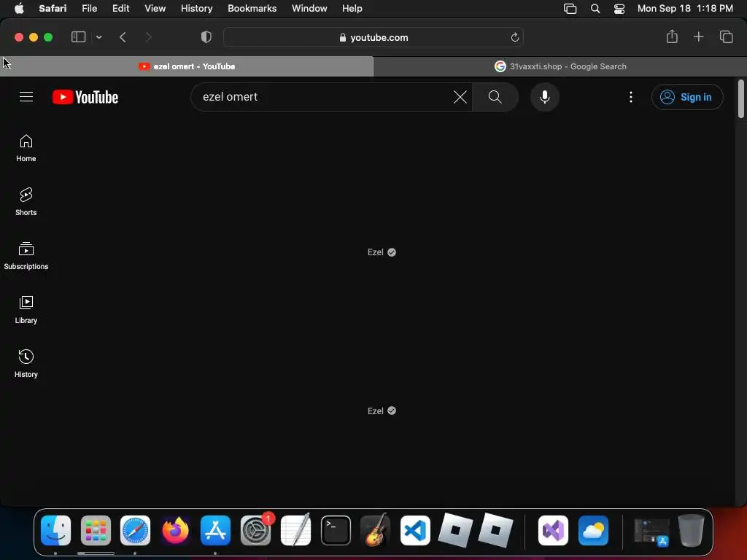The height and width of the screenshot is (560, 747).
Task: Open the Window menu
Action: pyautogui.click(x=309, y=9)
